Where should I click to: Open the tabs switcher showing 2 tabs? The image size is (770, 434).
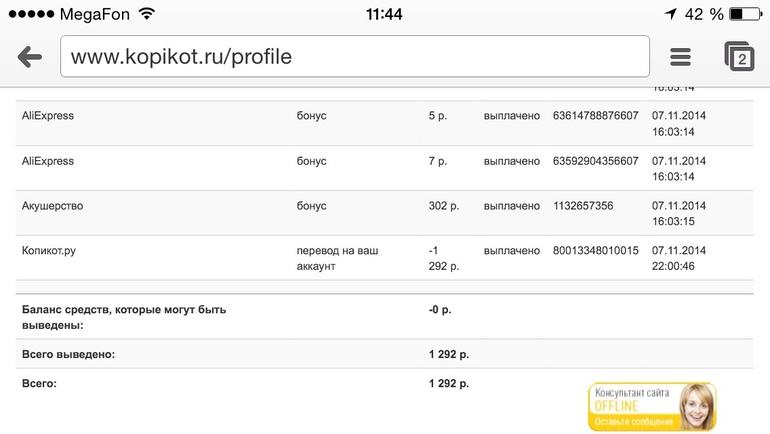tap(740, 57)
